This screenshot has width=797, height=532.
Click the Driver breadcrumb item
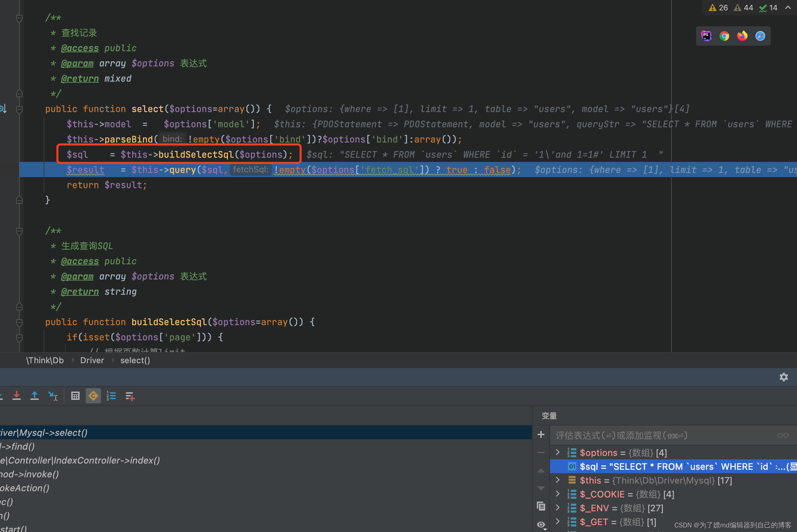92,360
